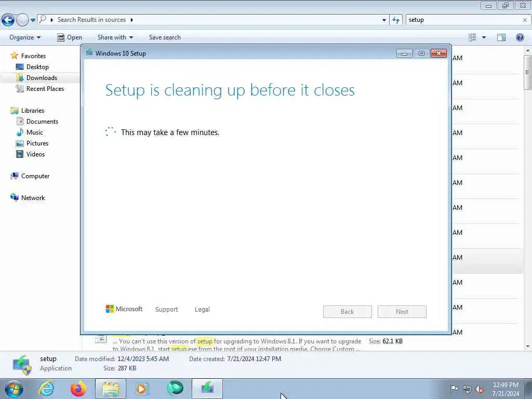Open the Share with menu
This screenshot has height=399, width=532.
pyautogui.click(x=115, y=37)
